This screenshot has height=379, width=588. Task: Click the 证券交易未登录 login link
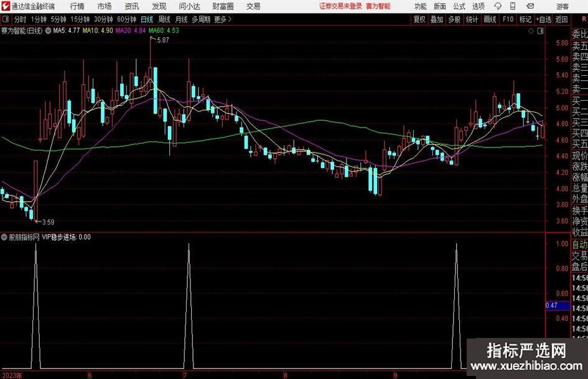340,6
